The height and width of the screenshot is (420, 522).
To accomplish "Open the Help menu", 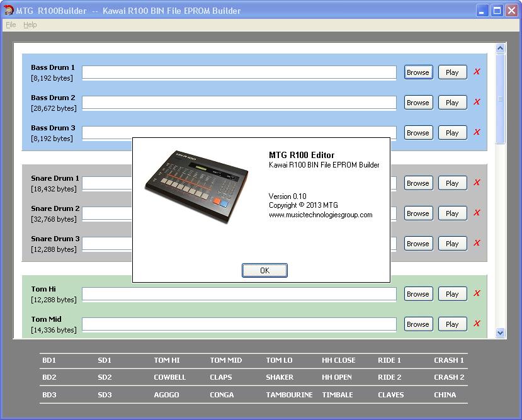I will tap(30, 25).
